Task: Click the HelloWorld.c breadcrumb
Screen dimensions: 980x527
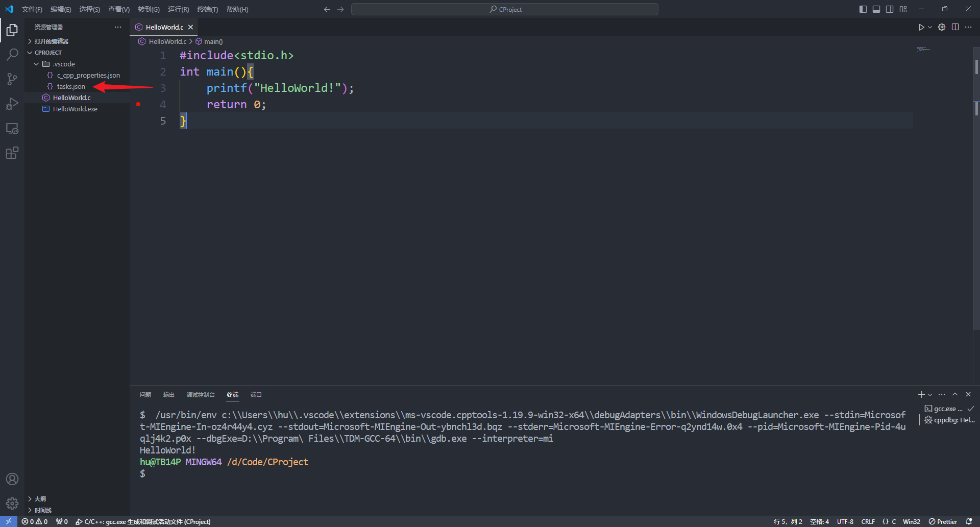Action: pos(163,41)
